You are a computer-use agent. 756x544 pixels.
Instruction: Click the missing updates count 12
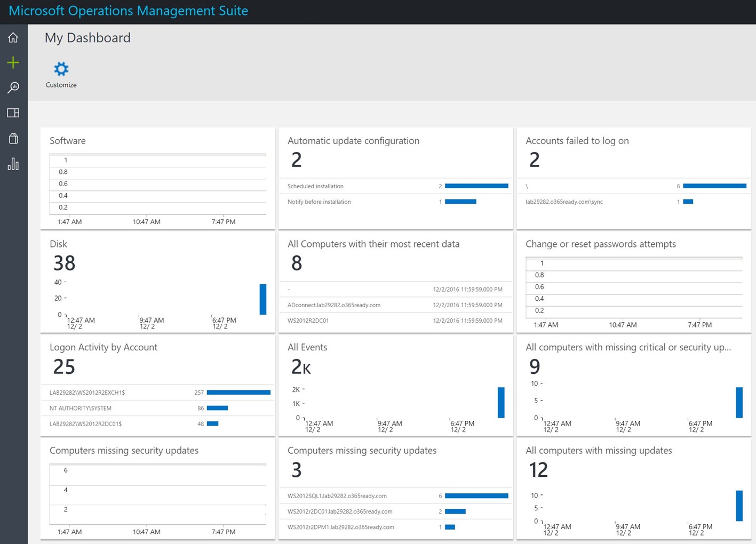[538, 470]
